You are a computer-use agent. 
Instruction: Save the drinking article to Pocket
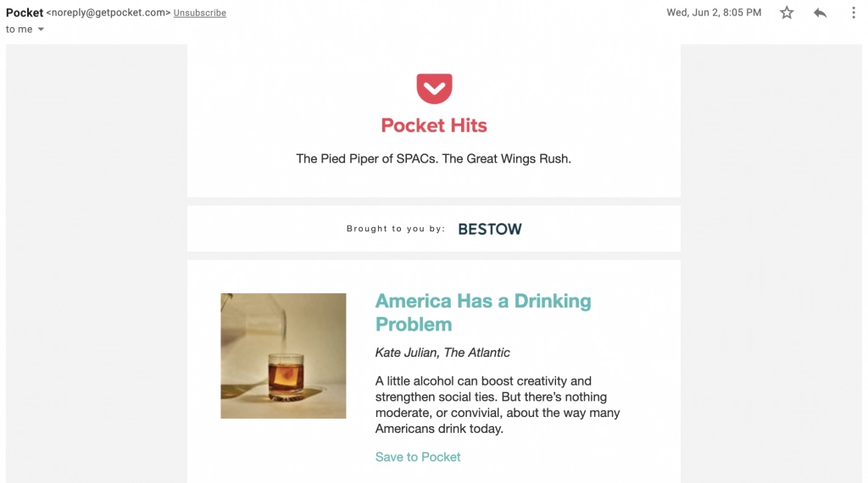tap(418, 457)
